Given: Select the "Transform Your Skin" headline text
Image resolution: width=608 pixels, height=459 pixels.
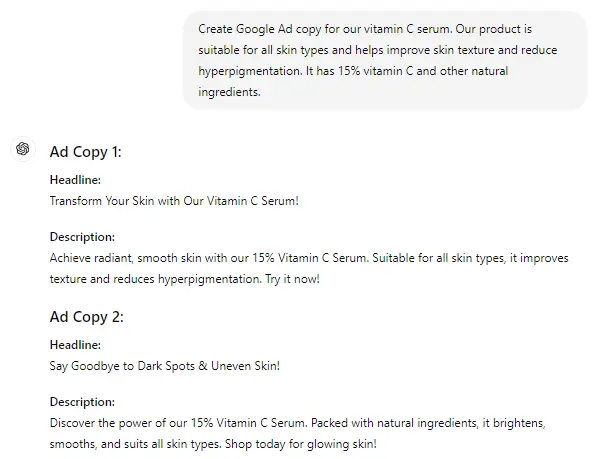Looking at the screenshot, I should [x=174, y=200].
